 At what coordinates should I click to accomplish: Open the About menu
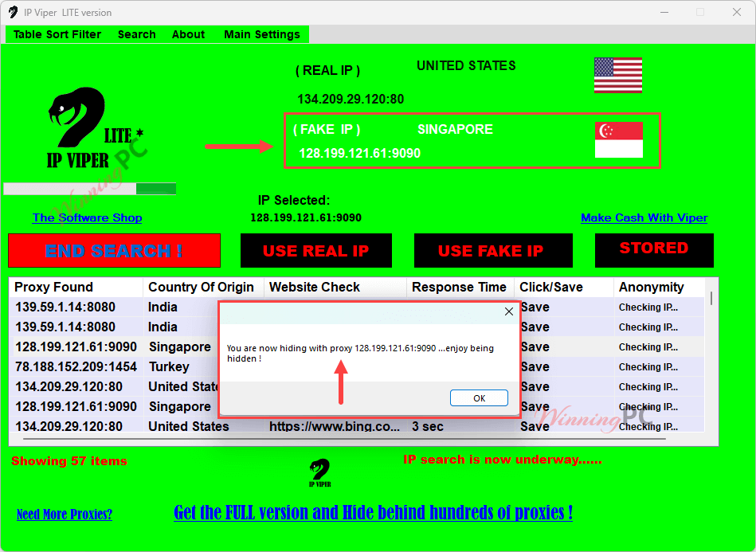click(189, 35)
